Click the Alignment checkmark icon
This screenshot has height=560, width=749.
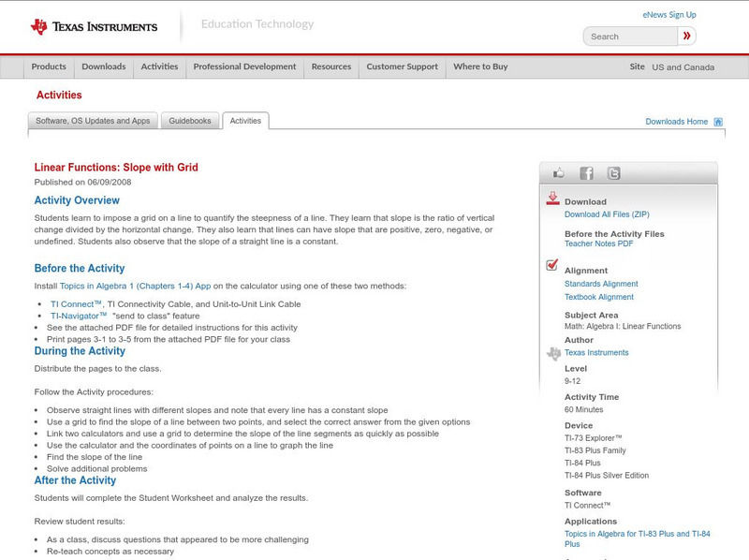552,265
